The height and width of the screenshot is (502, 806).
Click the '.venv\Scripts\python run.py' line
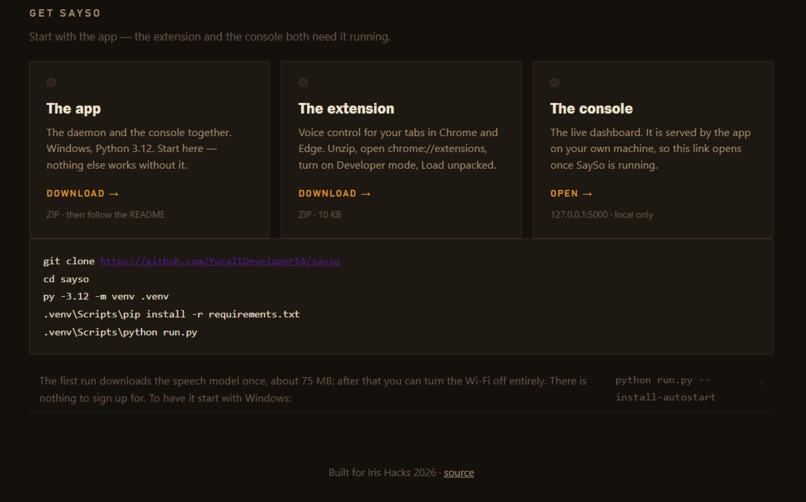(x=120, y=332)
